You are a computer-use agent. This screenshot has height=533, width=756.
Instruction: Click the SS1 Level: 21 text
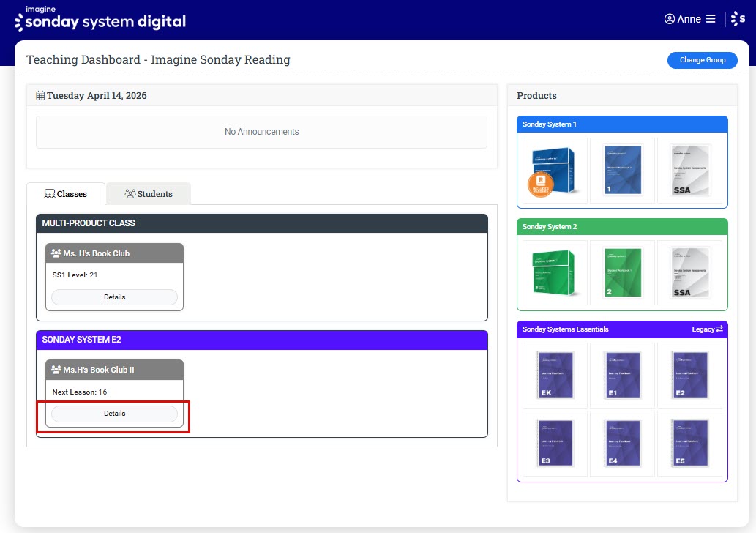pyautogui.click(x=75, y=275)
